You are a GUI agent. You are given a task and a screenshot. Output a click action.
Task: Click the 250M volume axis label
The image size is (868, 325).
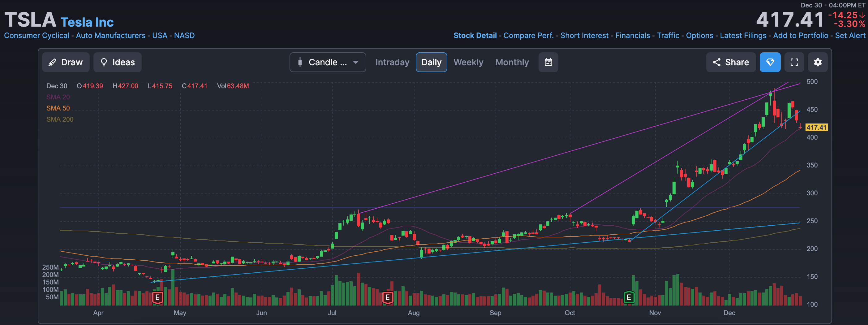(50, 267)
